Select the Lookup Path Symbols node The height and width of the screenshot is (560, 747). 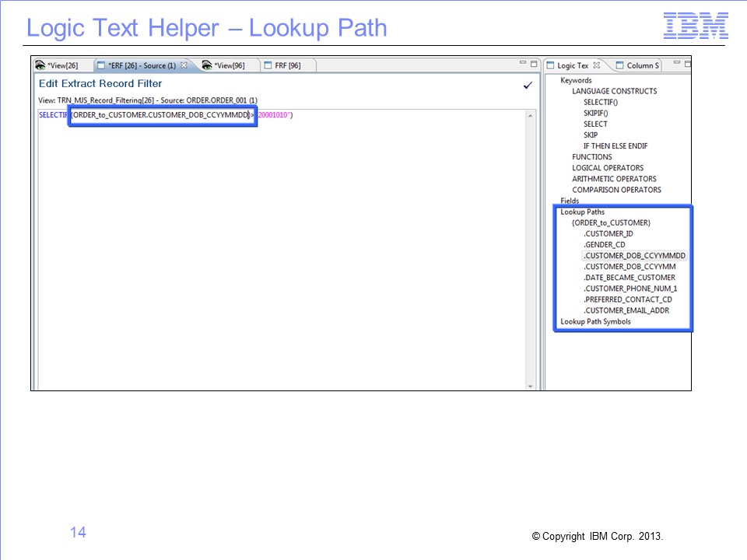[595, 321]
